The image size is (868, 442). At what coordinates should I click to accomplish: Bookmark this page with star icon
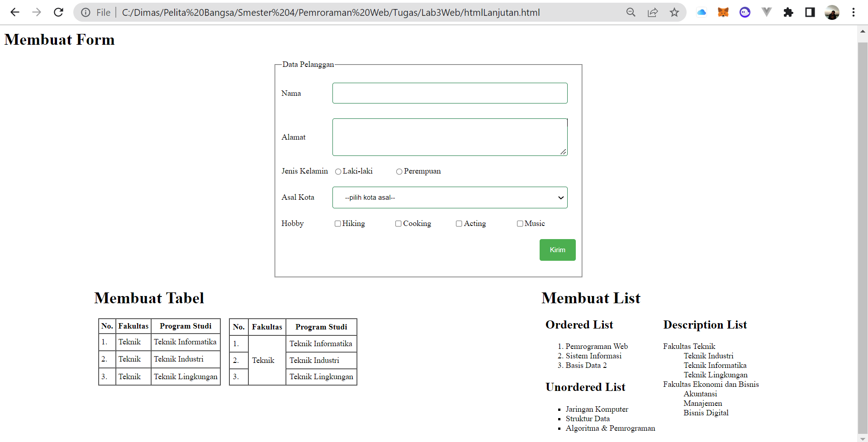(674, 12)
